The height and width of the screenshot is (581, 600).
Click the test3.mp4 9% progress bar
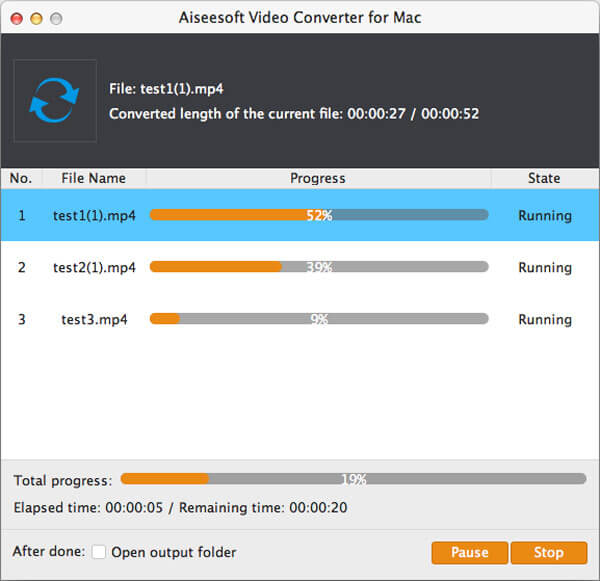tap(319, 319)
